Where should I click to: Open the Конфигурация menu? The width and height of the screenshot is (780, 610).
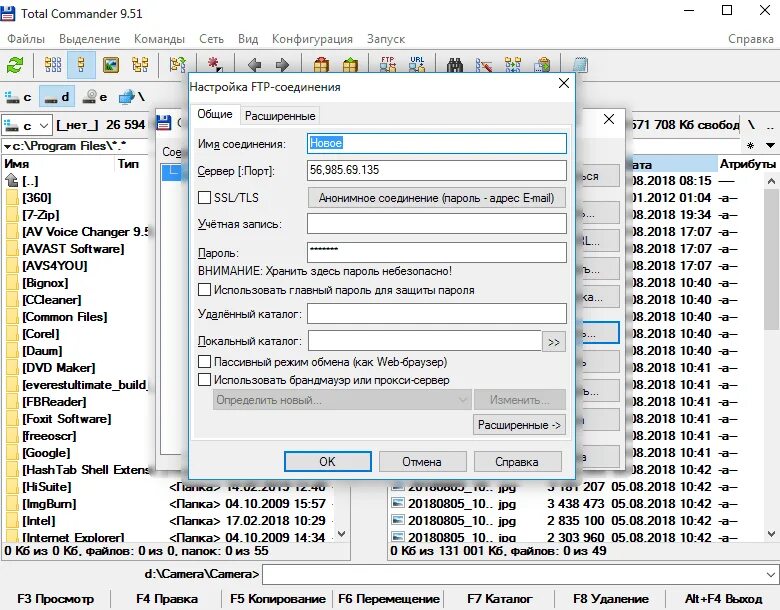click(x=312, y=39)
